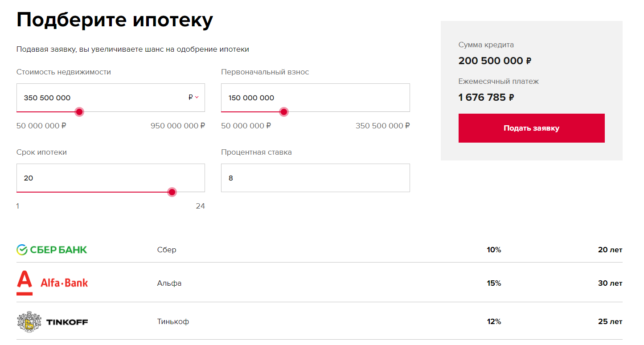Click the property cost slider handle
This screenshot has height=345, width=644.
79,112
